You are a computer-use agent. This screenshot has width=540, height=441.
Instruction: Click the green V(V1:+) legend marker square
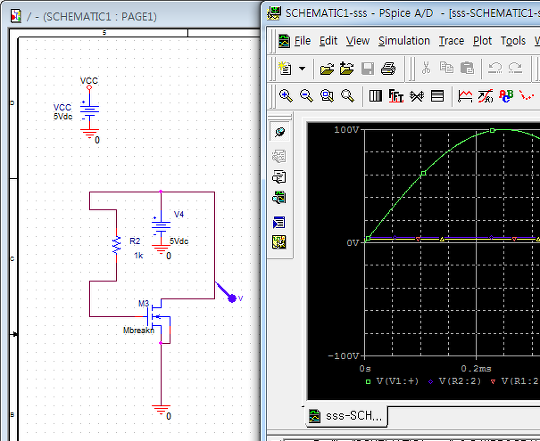[x=368, y=381]
